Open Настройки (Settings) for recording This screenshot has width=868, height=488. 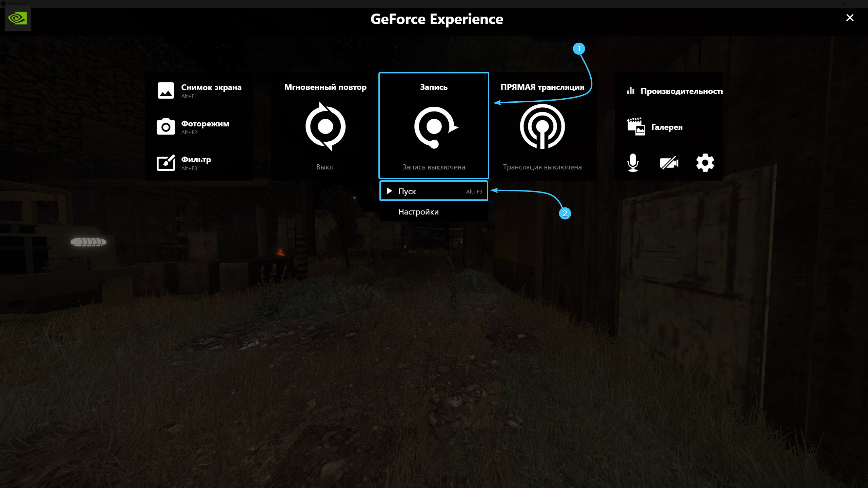pos(418,211)
